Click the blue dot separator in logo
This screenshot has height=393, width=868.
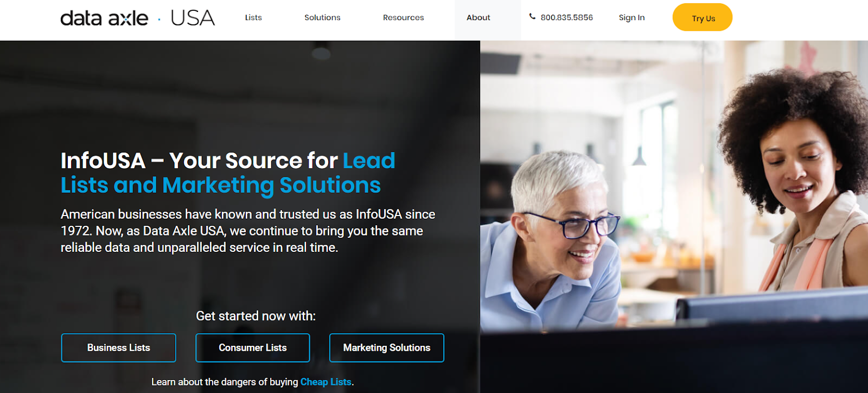[x=159, y=20]
